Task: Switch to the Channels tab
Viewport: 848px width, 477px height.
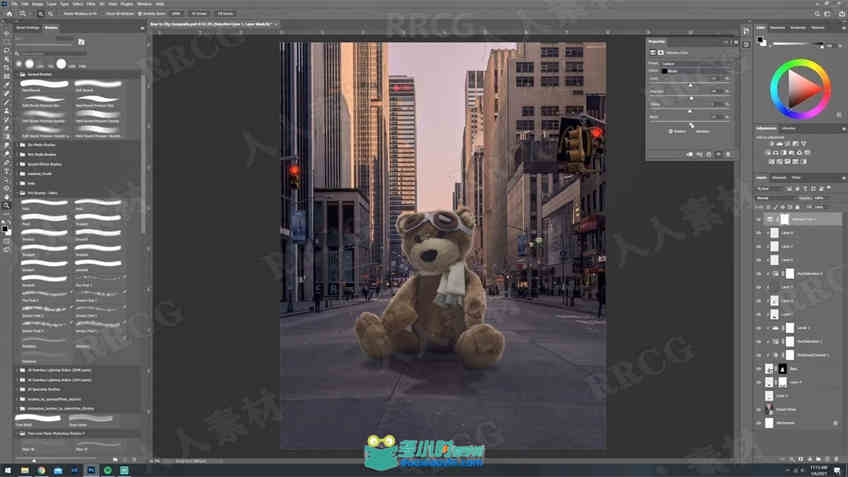Action: click(779, 177)
